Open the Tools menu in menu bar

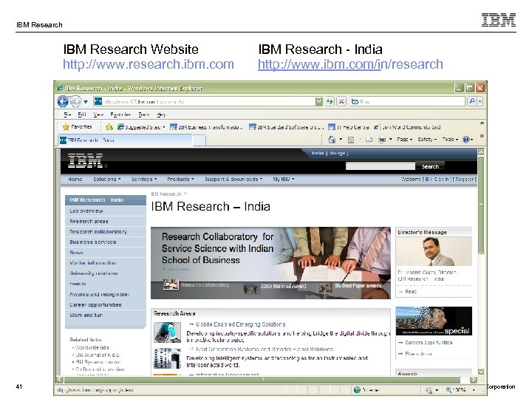pyautogui.click(x=144, y=115)
